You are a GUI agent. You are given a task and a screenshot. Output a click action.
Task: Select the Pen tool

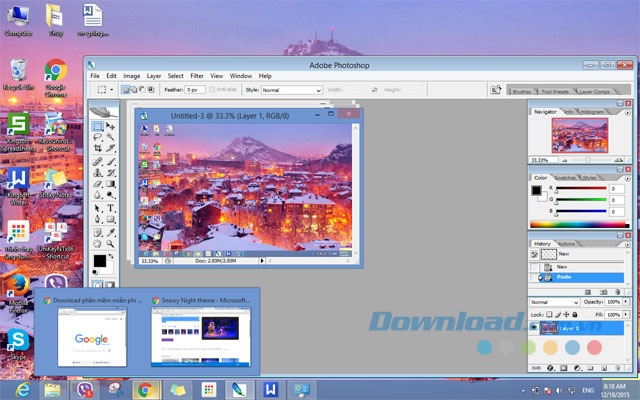(x=98, y=220)
